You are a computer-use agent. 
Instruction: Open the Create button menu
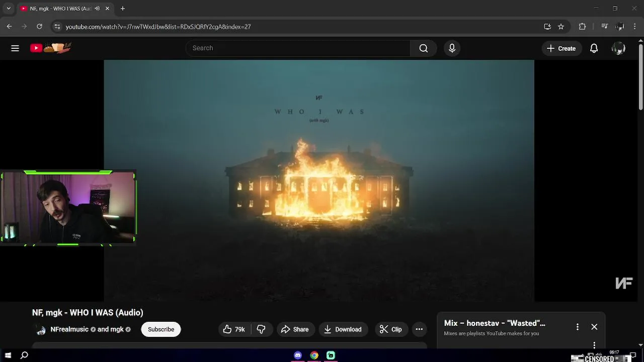561,48
